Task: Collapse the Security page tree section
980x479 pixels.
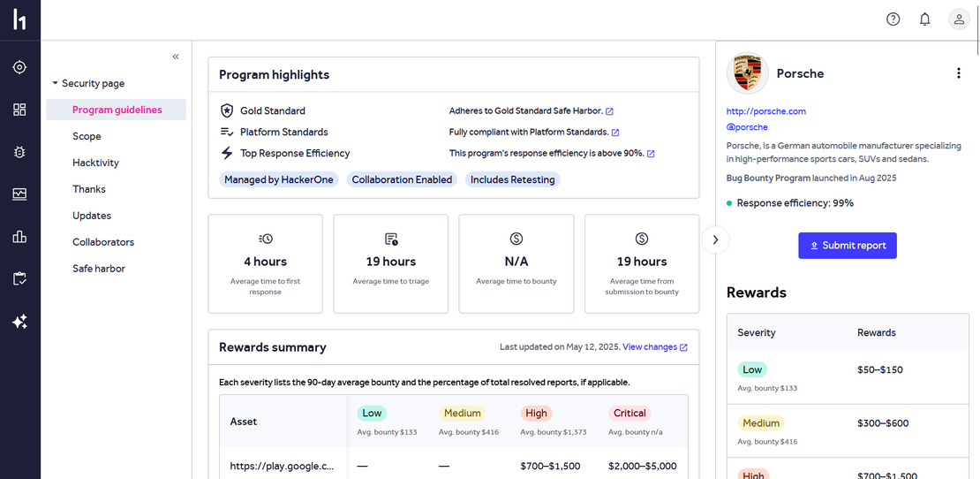Action: coord(56,83)
